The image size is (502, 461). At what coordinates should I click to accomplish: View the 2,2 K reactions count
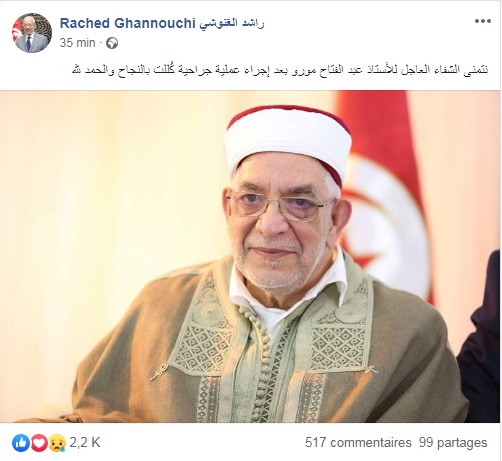[85, 443]
